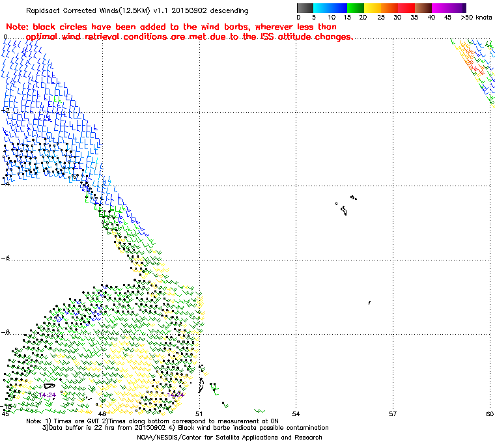The image size is (495, 448).
Task: Click the NOAA/NESDIS credit line
Action: pyautogui.click(x=229, y=438)
